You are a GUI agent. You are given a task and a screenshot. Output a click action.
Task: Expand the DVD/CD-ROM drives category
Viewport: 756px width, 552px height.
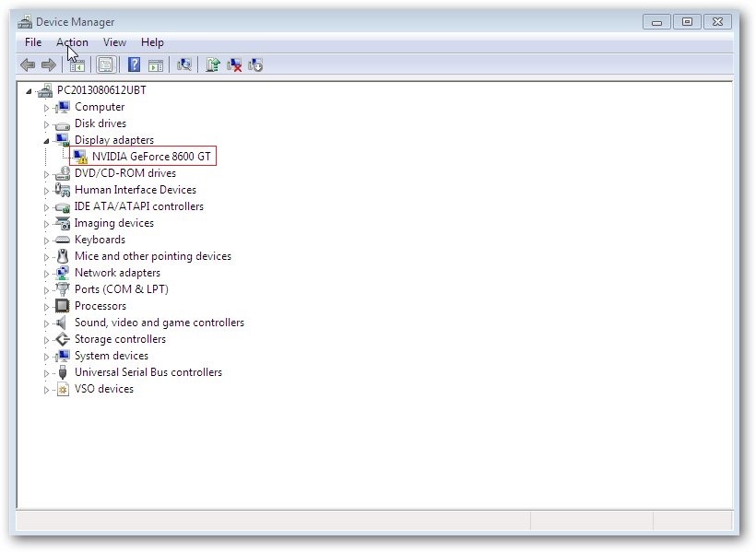(46, 174)
